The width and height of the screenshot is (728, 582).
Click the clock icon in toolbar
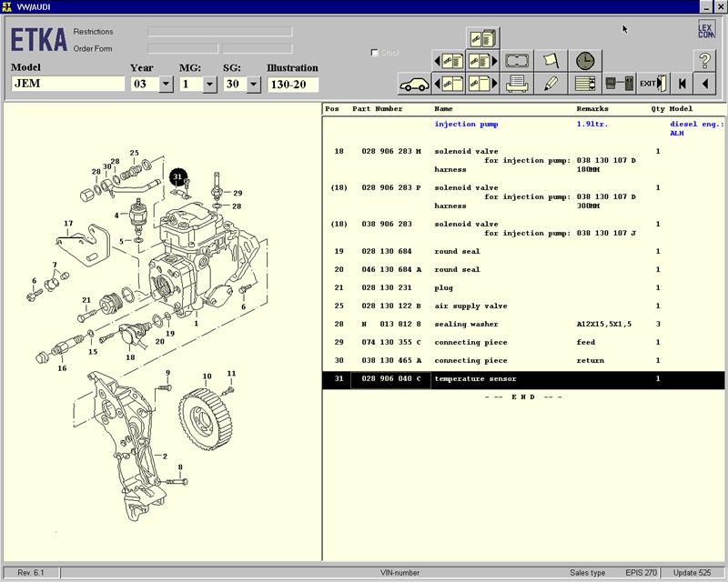(585, 61)
